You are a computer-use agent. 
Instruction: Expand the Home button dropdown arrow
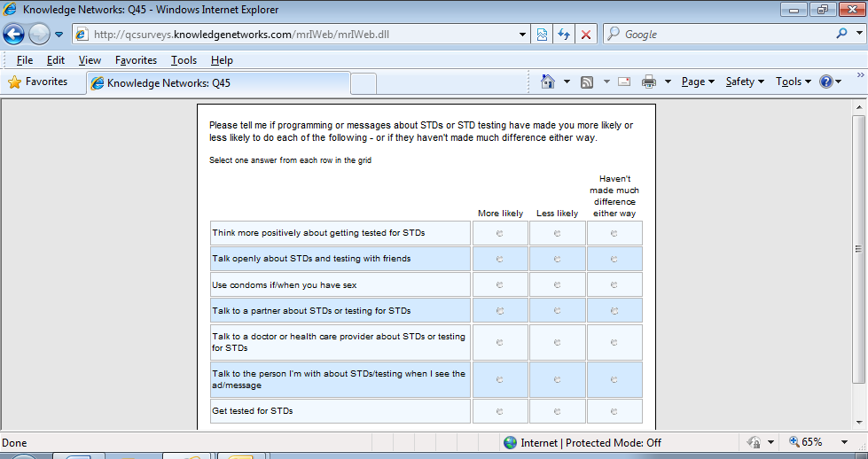(567, 82)
